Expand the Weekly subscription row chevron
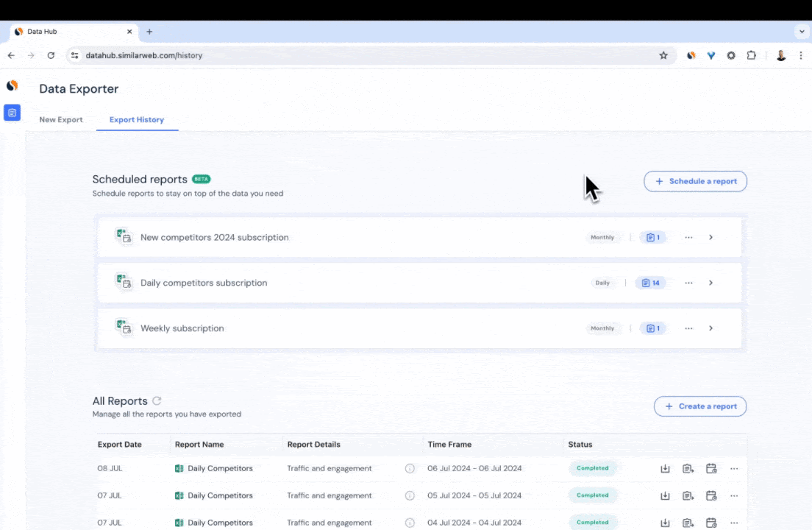Screen dimensions: 812x530 tap(710, 328)
